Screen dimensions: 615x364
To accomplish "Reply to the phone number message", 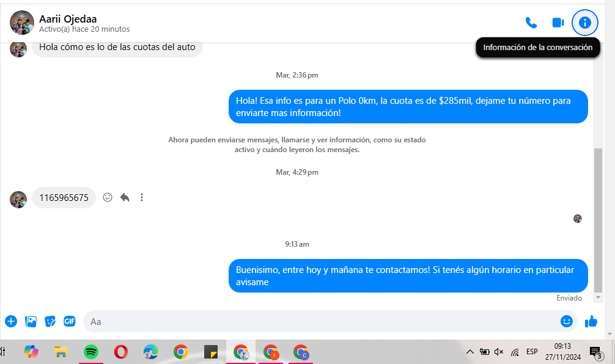I will coord(125,197).
